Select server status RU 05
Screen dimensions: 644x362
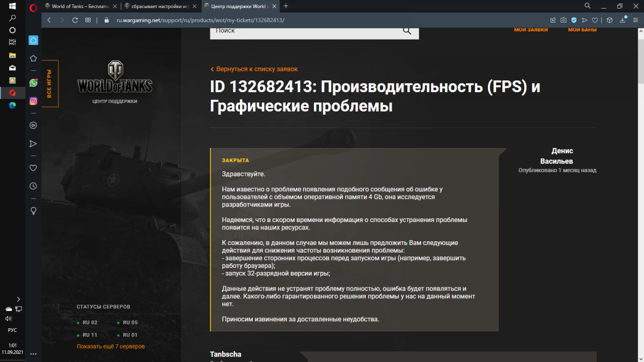(x=127, y=322)
